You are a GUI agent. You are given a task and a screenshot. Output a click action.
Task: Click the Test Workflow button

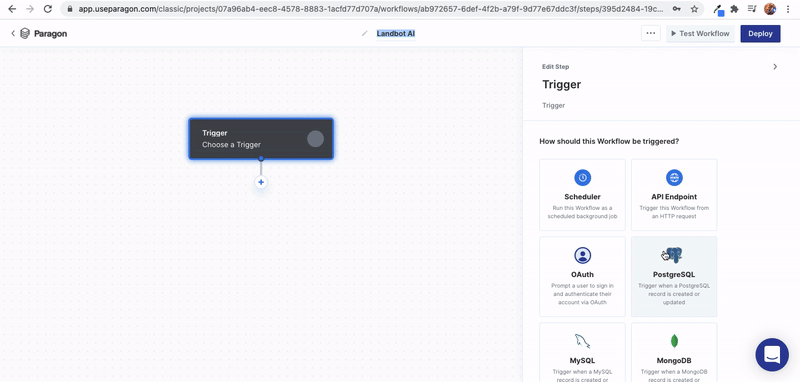[x=700, y=34]
